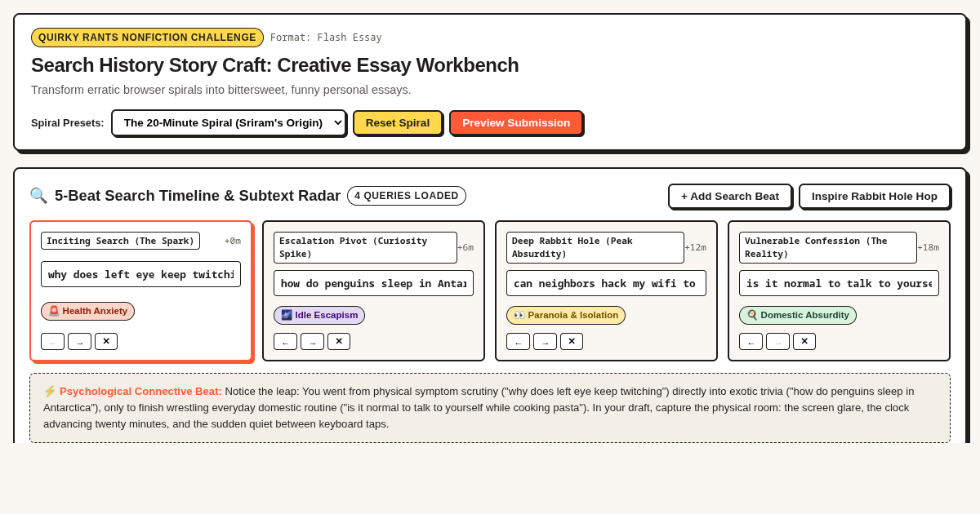
Task: Edit the 'why does left eye keep twitching' query
Action: [x=140, y=274]
